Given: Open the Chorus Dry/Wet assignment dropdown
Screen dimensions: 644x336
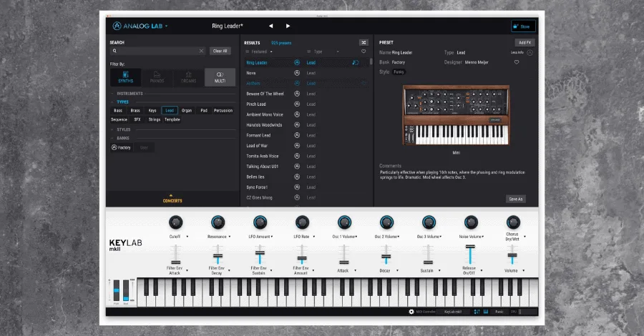Looking at the screenshot, I should coord(525,237).
